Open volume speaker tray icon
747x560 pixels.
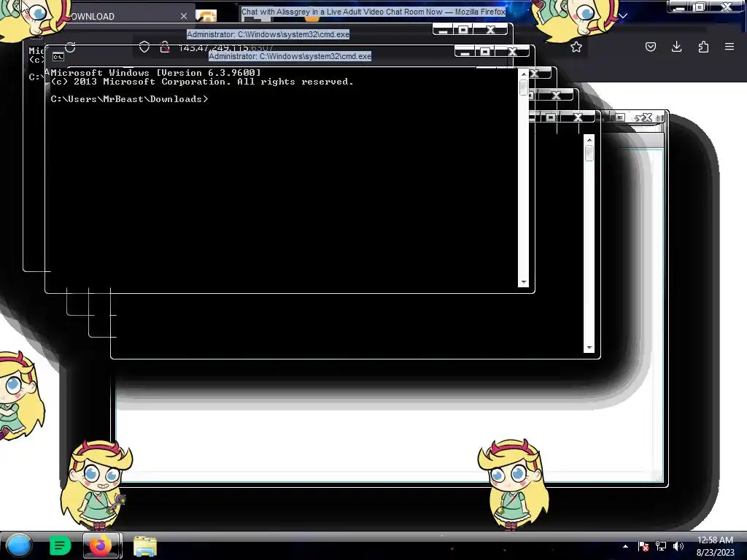(678, 546)
